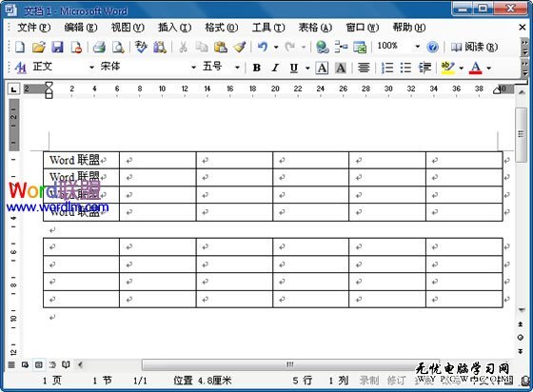Open the font dropdown showing 宋体
This screenshot has height=392, width=533.
(x=193, y=68)
